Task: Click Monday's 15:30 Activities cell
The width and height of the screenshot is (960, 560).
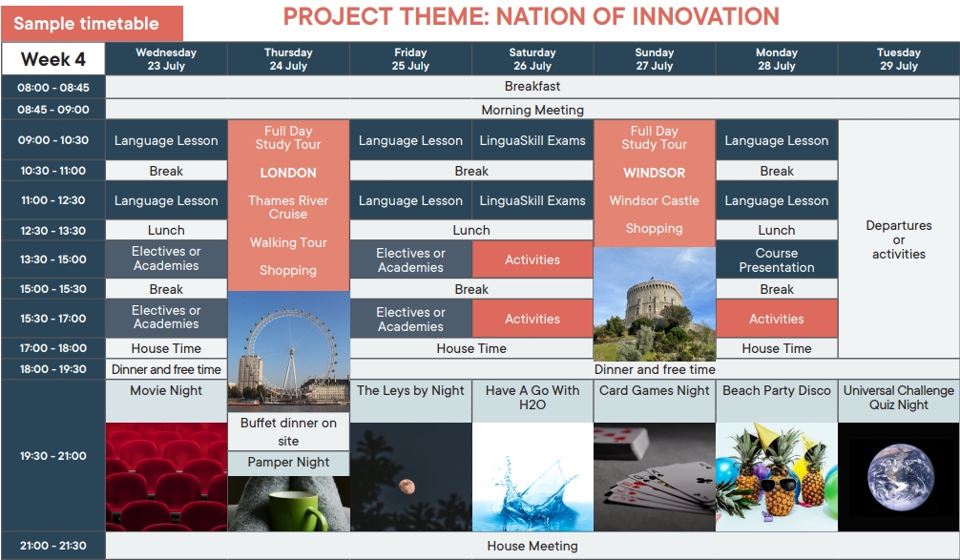Action: [777, 319]
